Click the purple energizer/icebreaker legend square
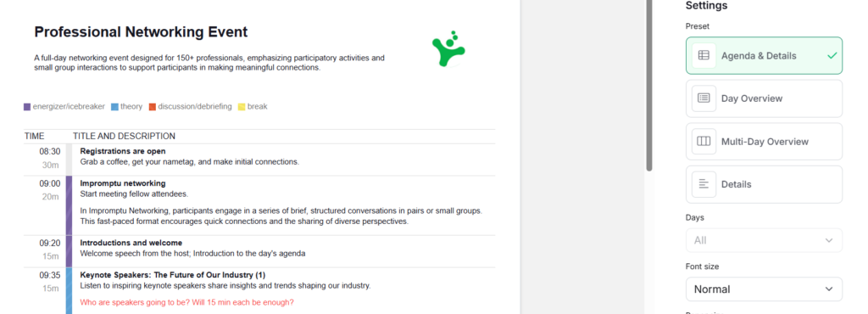868x314 pixels. [x=27, y=107]
